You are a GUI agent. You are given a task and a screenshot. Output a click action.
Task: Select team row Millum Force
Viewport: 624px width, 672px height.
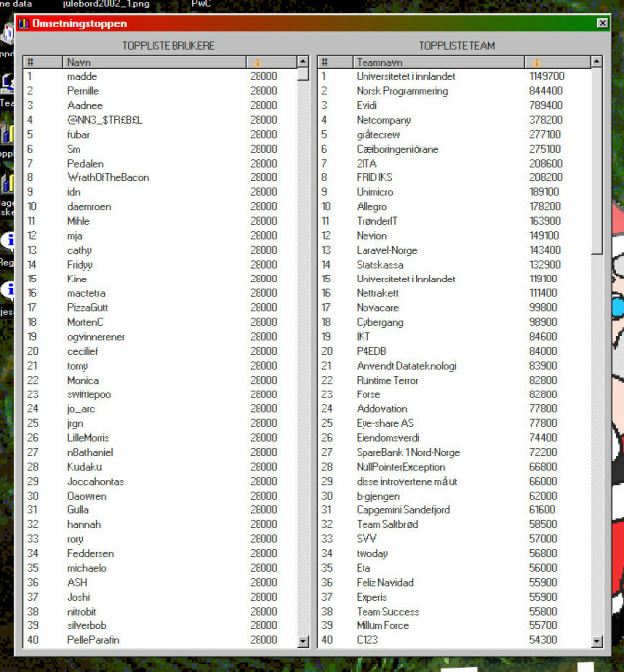click(x=455, y=625)
